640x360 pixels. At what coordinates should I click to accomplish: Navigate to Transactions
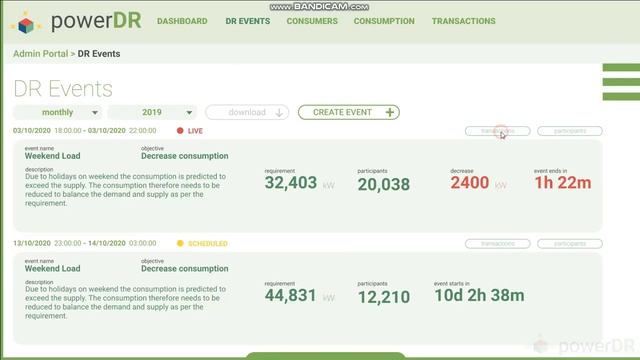tap(464, 21)
